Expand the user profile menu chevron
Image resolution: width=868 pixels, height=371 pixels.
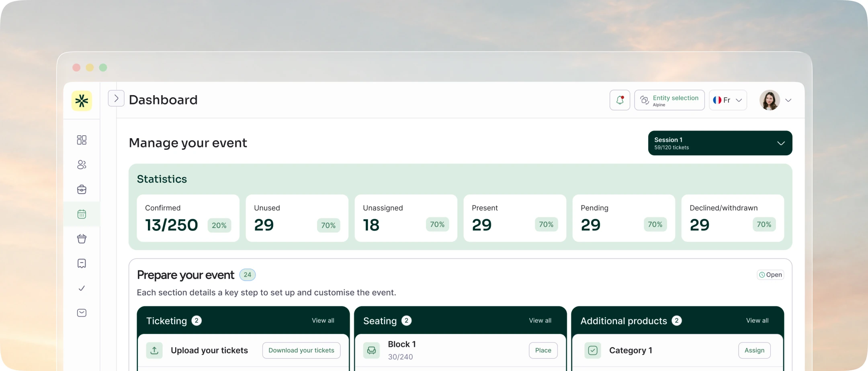[788, 100]
